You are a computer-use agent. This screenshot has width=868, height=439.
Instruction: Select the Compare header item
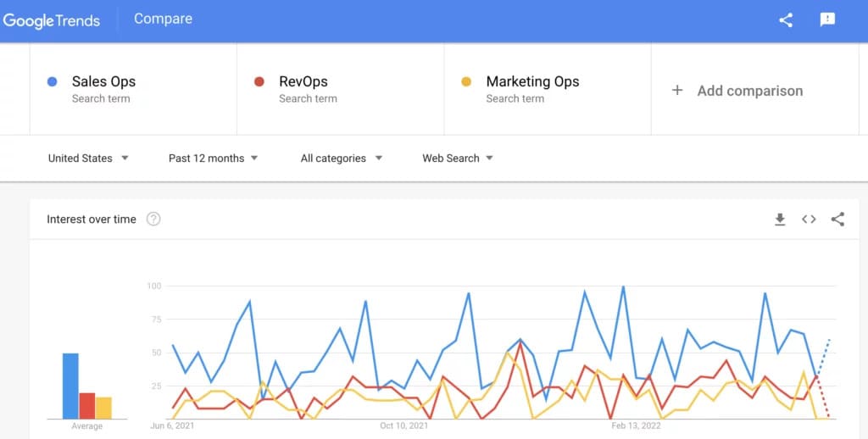coord(164,19)
